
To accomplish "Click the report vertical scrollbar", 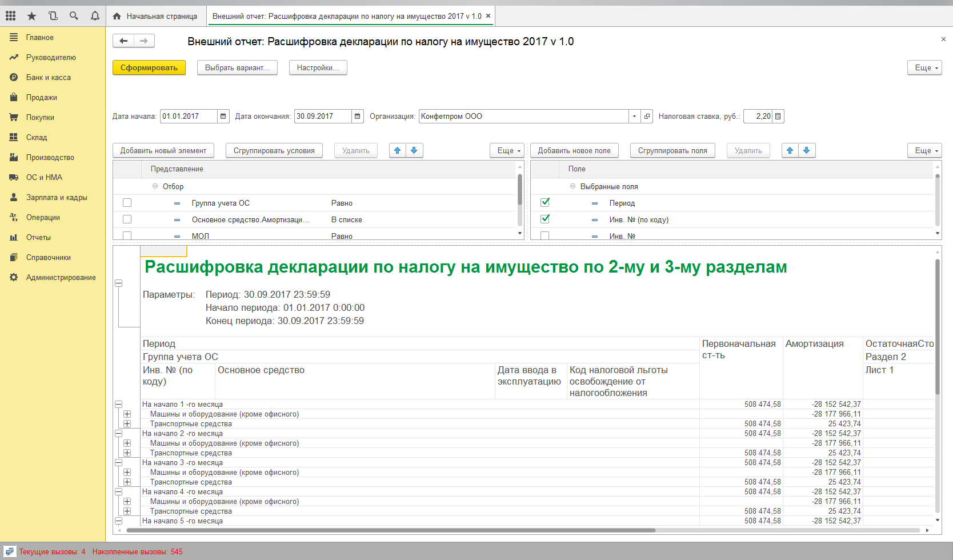I will point(937,327).
